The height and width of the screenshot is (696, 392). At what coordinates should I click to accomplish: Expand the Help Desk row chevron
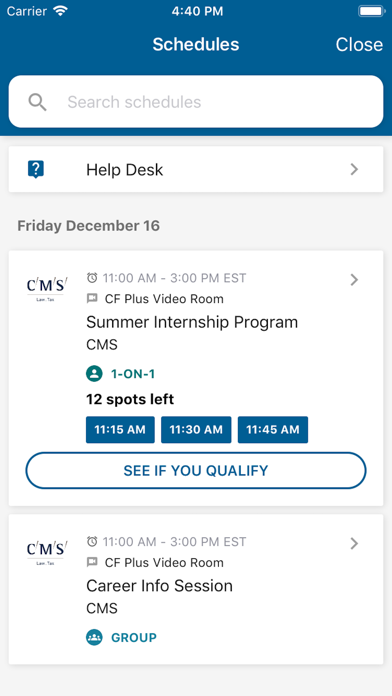[354, 170]
